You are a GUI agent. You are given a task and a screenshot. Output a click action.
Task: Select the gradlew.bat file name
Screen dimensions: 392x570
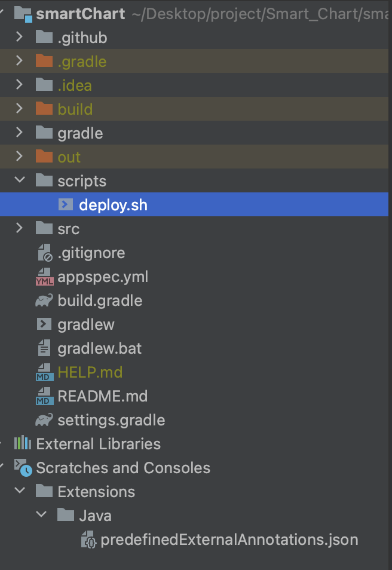[100, 348]
